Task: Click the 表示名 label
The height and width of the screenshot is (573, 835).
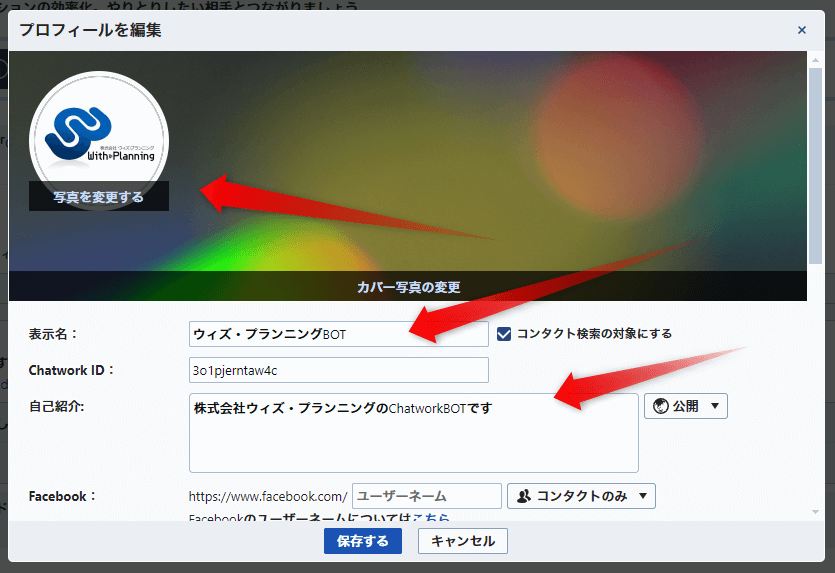Action: pyautogui.click(x=53, y=334)
